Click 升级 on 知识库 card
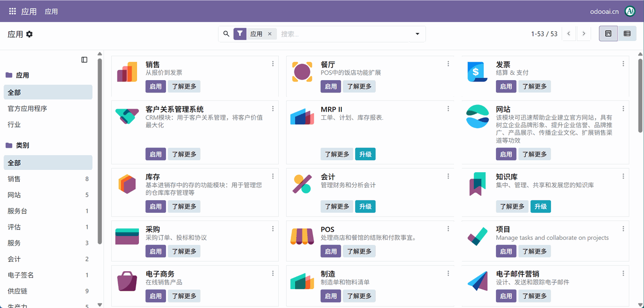The image size is (644, 308). click(540, 207)
